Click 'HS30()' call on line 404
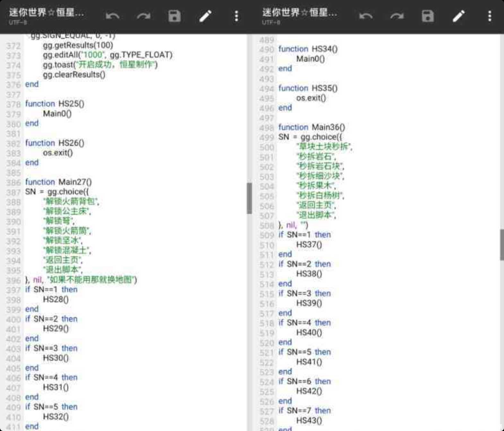Viewport: 504px width, 431px height. click(56, 358)
